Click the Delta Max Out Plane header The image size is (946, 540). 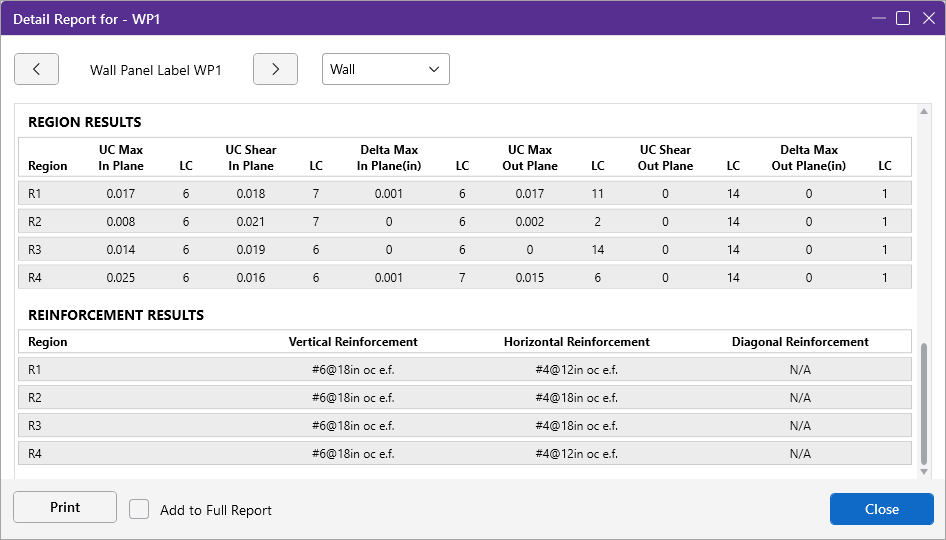point(809,158)
